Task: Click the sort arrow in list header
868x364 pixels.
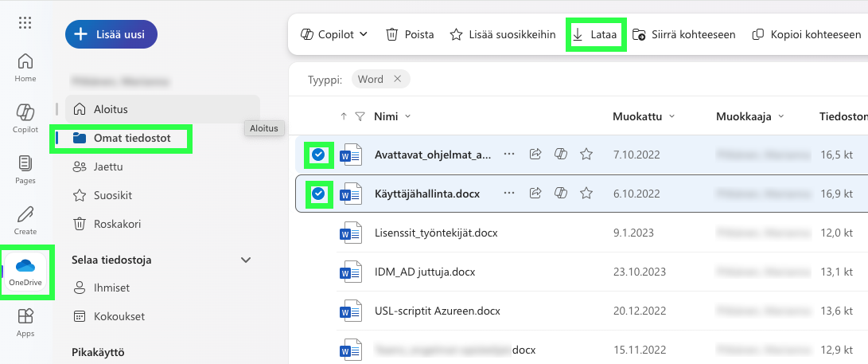Action: pos(344,116)
